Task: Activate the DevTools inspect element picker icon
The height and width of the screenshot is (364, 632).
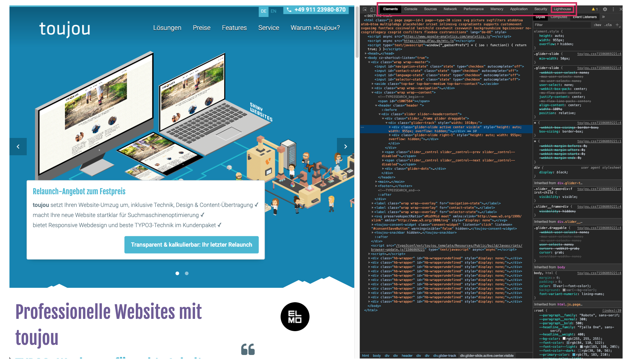Action: (x=365, y=9)
